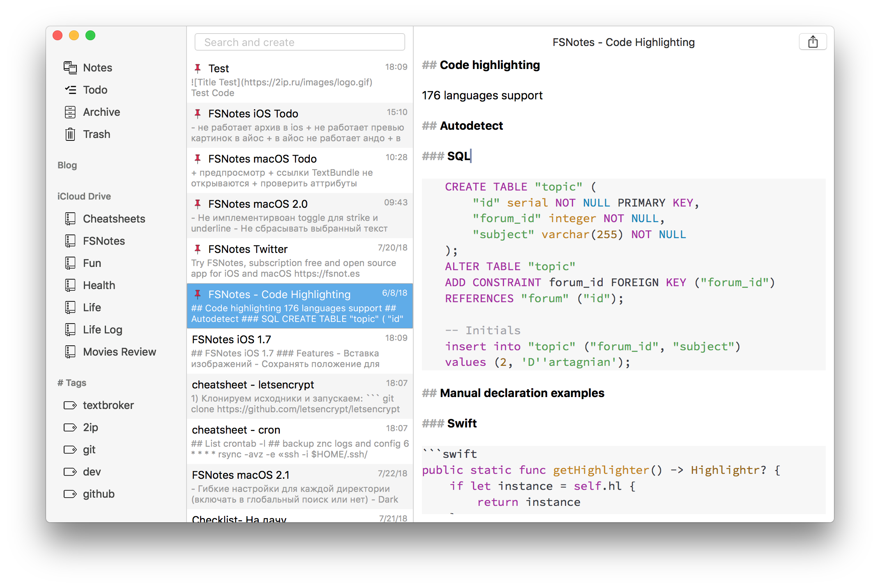Click the dev tag icon
Image resolution: width=880 pixels, height=588 pixels.
(70, 472)
